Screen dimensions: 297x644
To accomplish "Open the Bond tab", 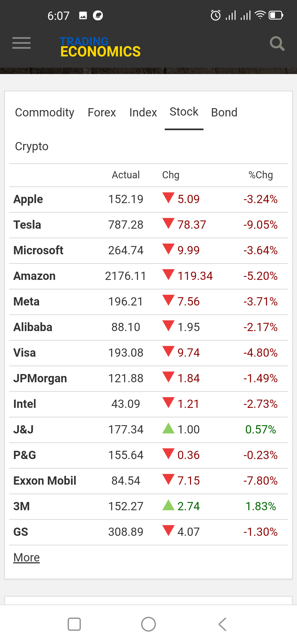I will (224, 113).
